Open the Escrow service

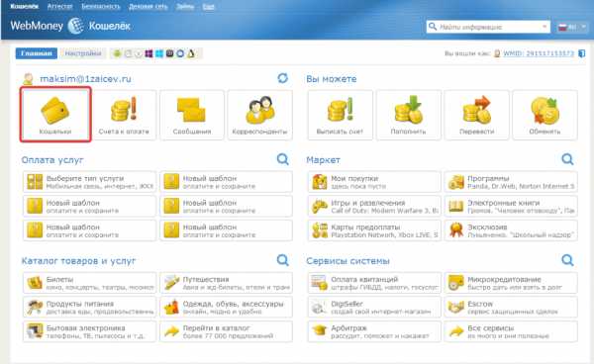[511, 308]
